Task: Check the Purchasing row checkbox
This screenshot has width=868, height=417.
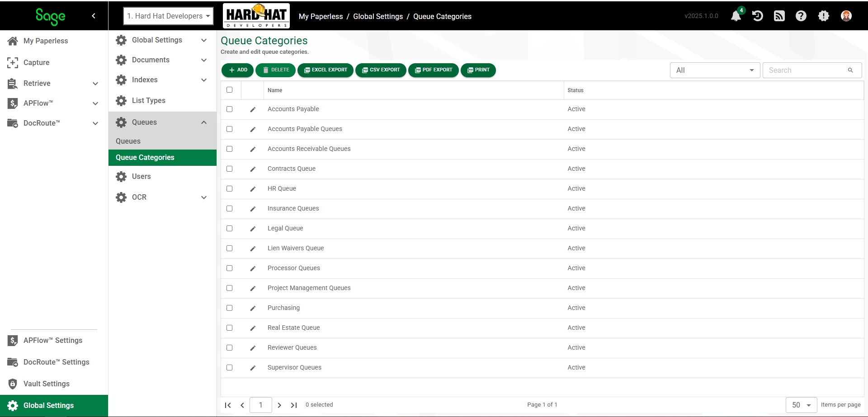Action: [x=230, y=308]
